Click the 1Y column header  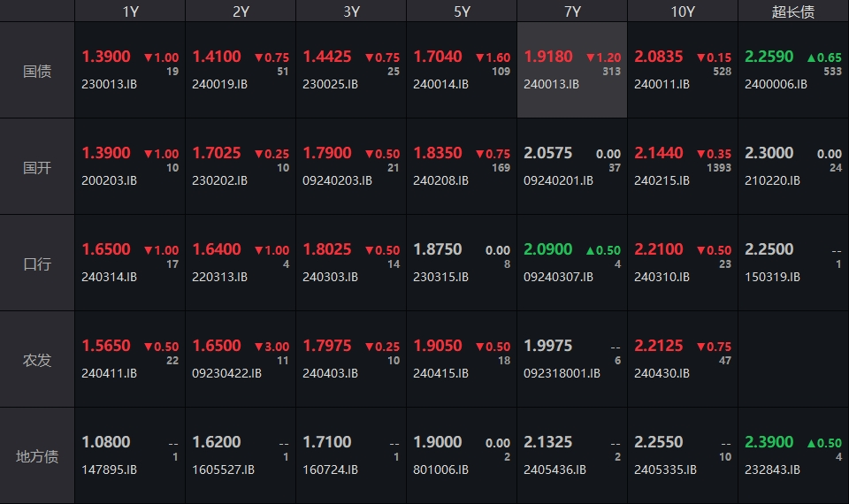[130, 11]
